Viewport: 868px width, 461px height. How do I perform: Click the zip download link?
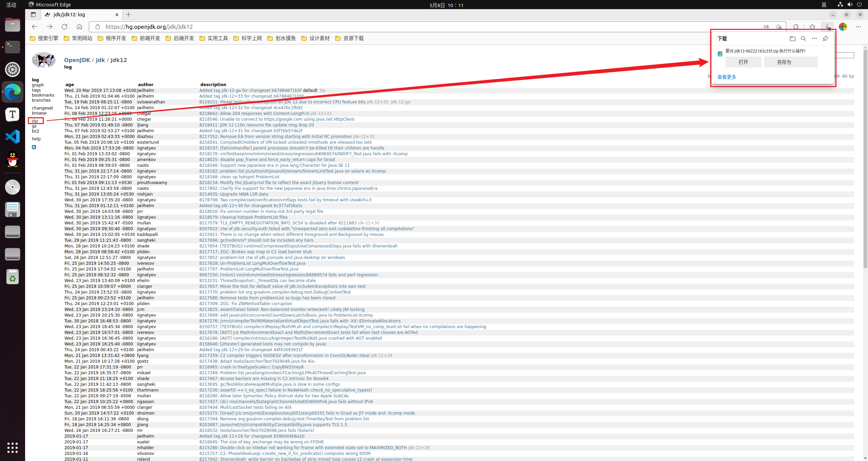[35, 121]
